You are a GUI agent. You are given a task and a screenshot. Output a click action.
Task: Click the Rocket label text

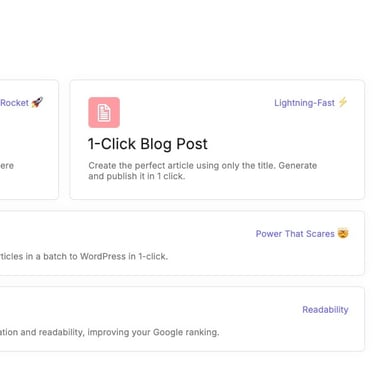(14, 103)
